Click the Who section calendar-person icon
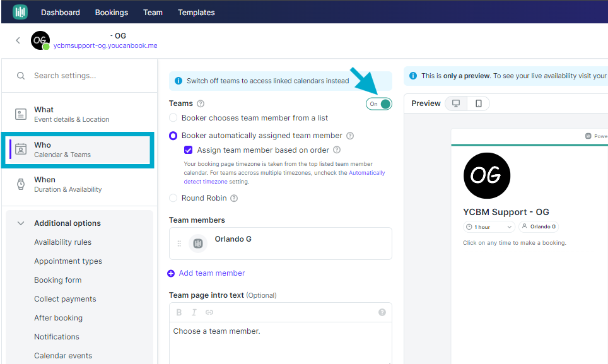Image resolution: width=608 pixels, height=364 pixels. click(x=21, y=150)
